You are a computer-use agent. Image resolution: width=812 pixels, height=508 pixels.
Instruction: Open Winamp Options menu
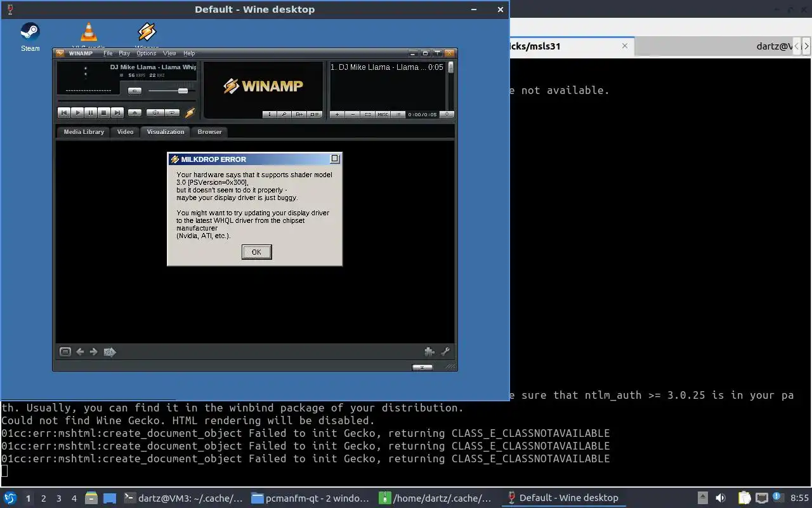[x=146, y=53]
